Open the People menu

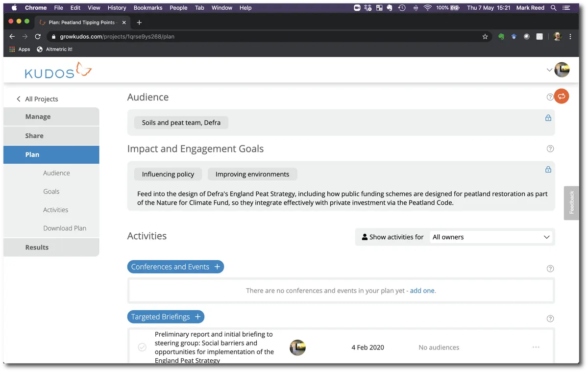point(178,8)
